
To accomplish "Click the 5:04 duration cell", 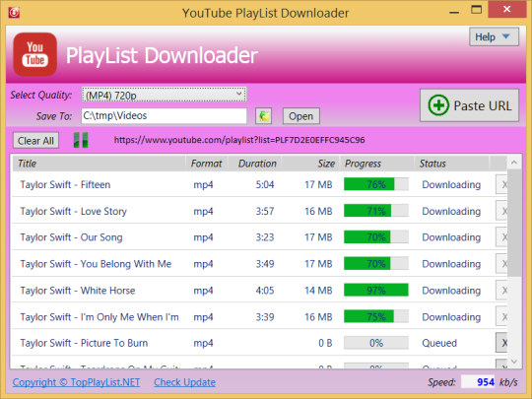I will pos(265,184).
